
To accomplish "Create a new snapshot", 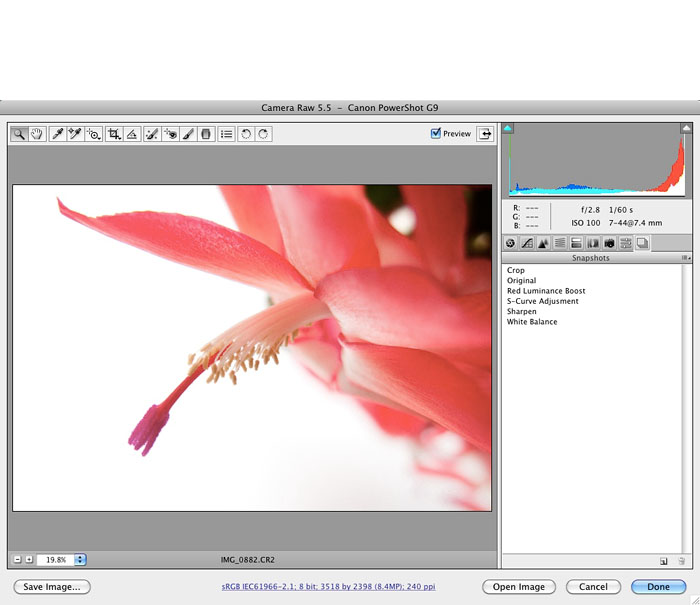I will 664,561.
